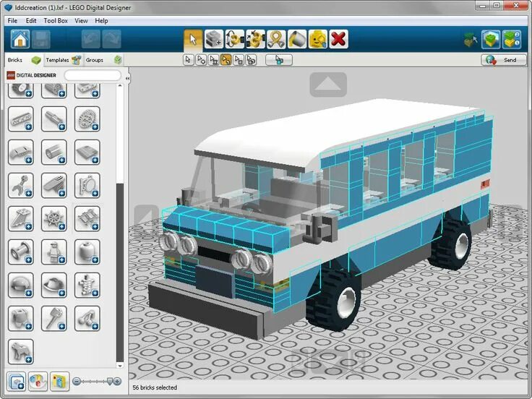Expand the Technic beam brick category
The width and height of the screenshot is (532, 399).
[21, 119]
